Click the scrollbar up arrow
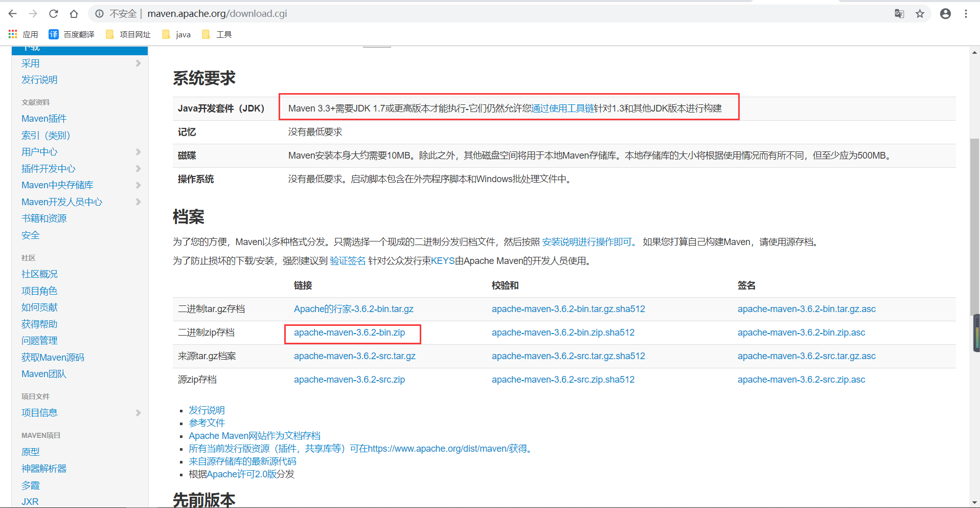This screenshot has height=508, width=980. (x=974, y=52)
